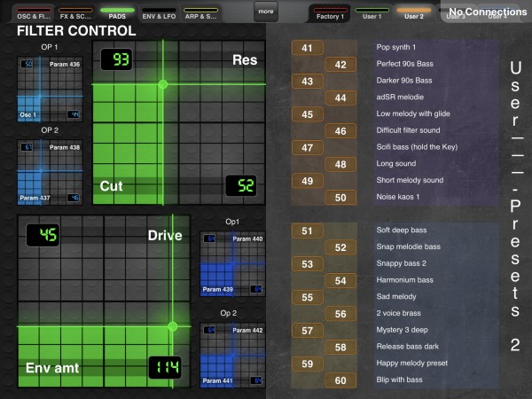Image resolution: width=532 pixels, height=399 pixels.
Task: Select the User 1 preset bank
Action: [372, 13]
